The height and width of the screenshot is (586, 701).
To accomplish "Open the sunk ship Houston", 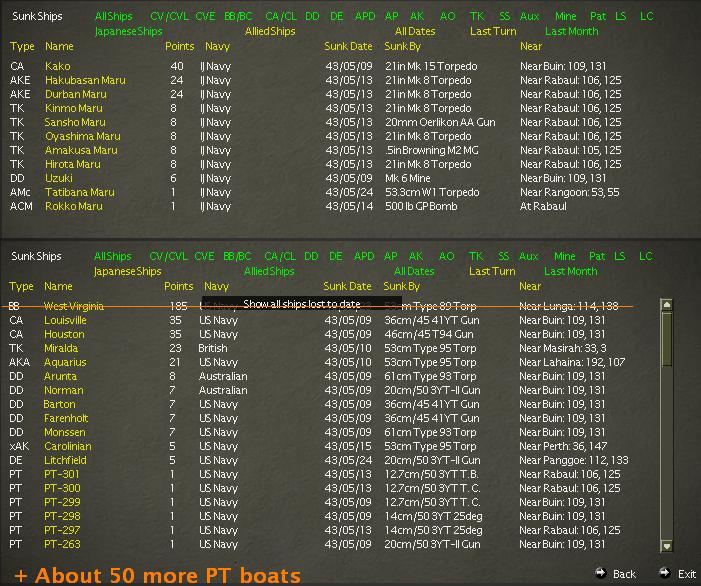I will point(64,334).
